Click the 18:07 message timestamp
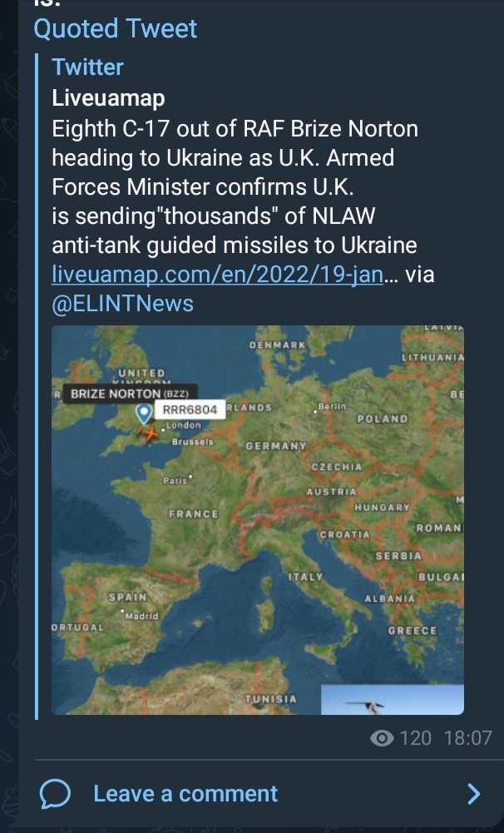The height and width of the screenshot is (833, 504). [467, 738]
